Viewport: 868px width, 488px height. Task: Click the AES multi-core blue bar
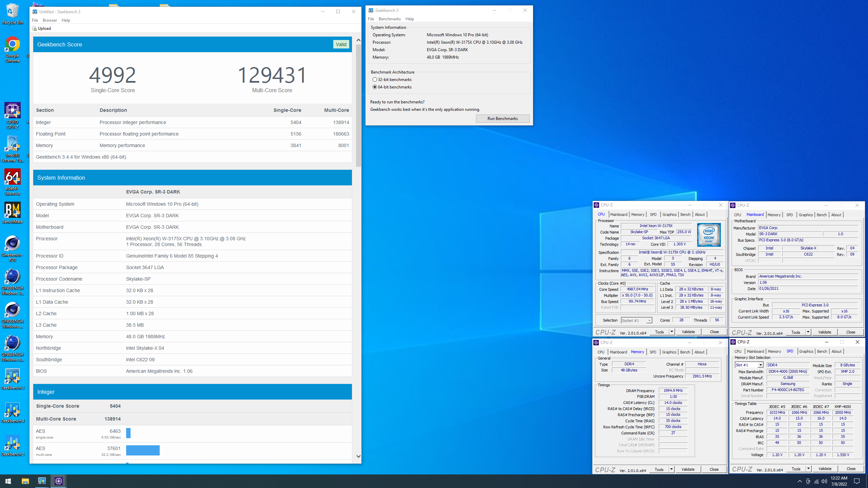pos(143,450)
